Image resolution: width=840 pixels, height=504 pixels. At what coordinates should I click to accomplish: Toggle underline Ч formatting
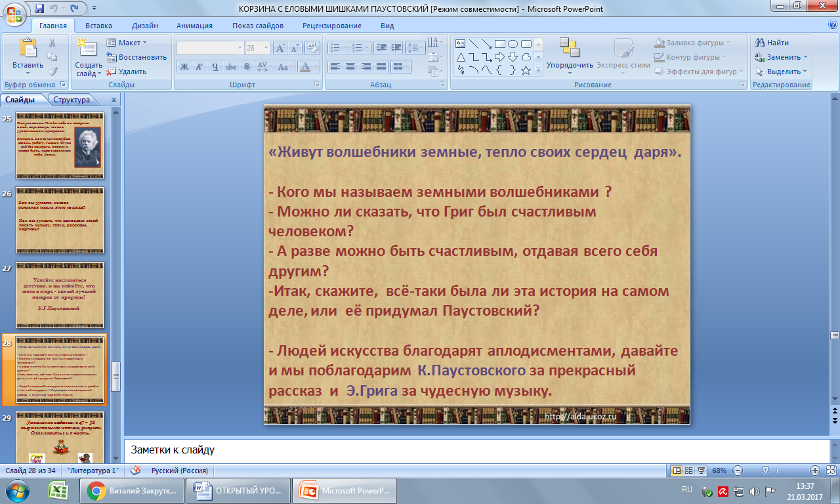pos(215,67)
